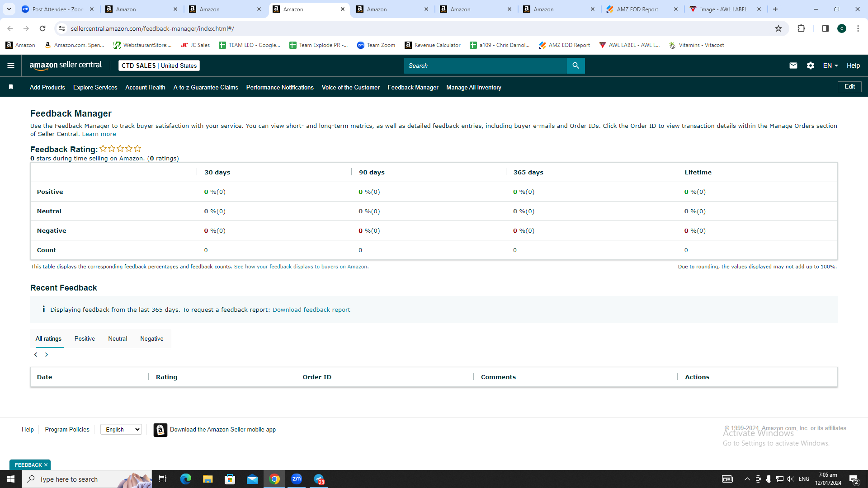Open the WebstaurantStore bookmark
The width and height of the screenshot is (868, 488).
142,45
